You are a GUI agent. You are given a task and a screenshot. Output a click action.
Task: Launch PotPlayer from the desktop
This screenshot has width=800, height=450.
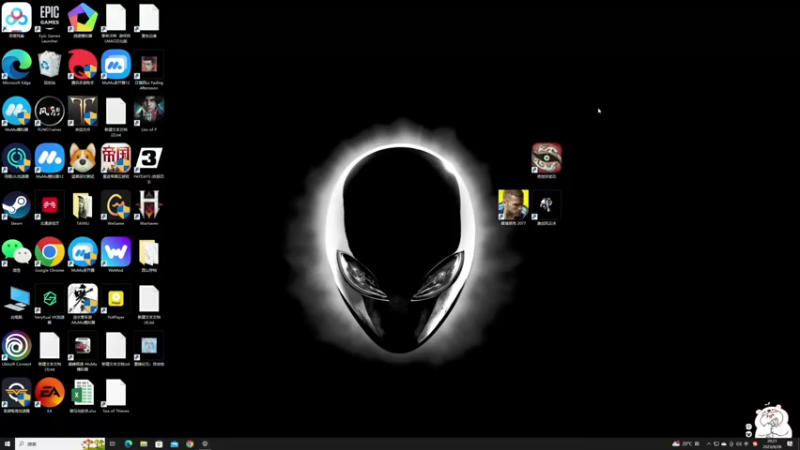point(116,302)
